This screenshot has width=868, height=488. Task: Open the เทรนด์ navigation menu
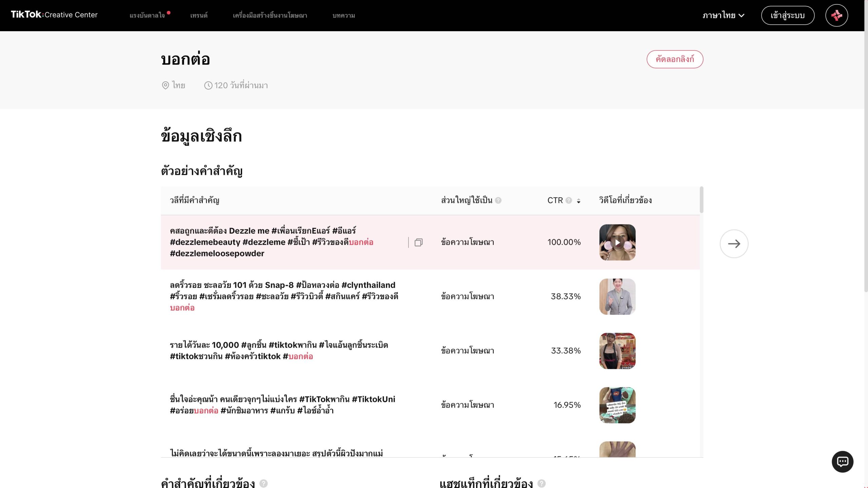click(x=199, y=15)
